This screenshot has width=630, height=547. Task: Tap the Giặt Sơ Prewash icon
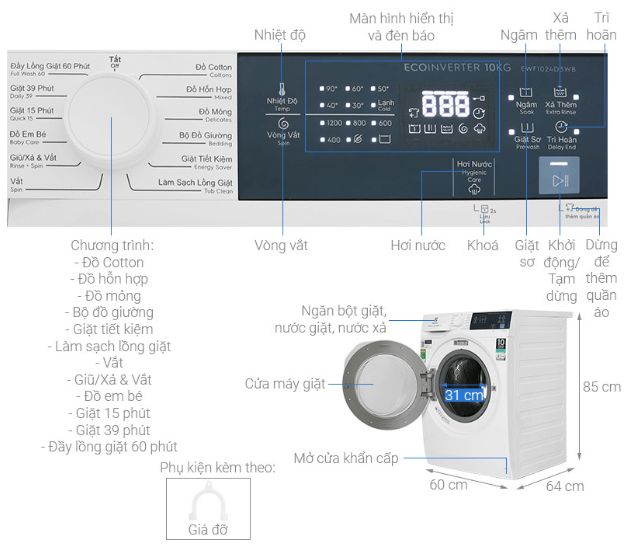coord(527,128)
